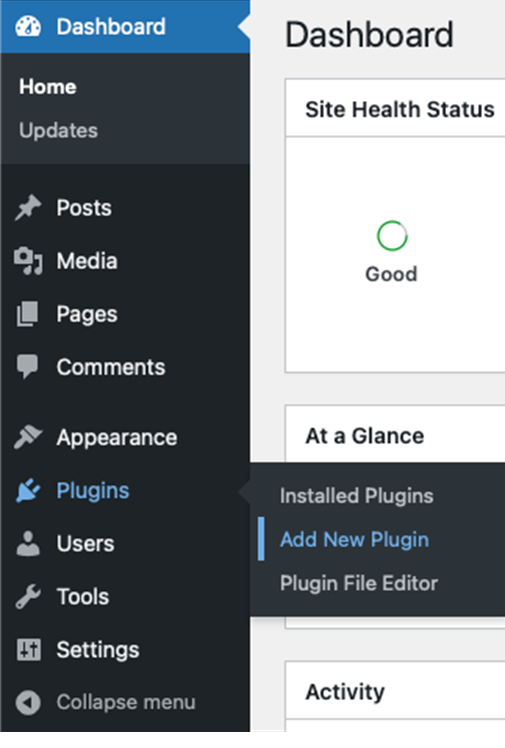The image size is (505, 748).
Task: Click the Plugins plug icon
Action: tap(28, 490)
